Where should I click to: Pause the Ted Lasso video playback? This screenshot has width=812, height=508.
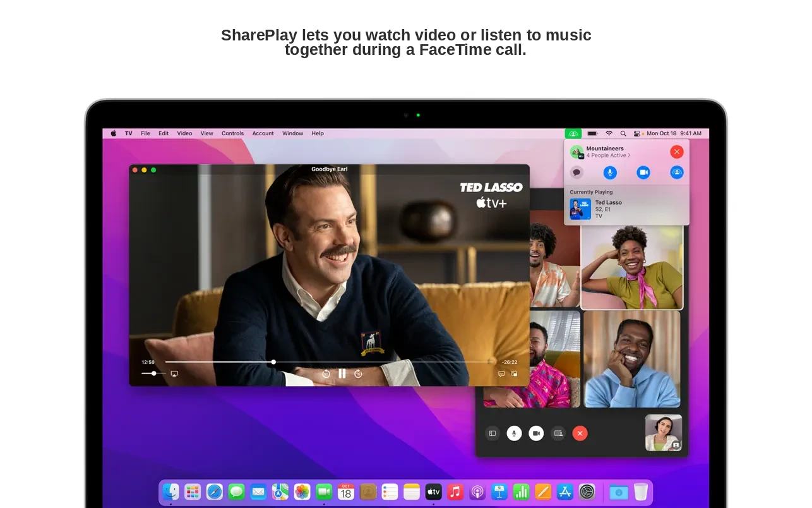click(342, 373)
